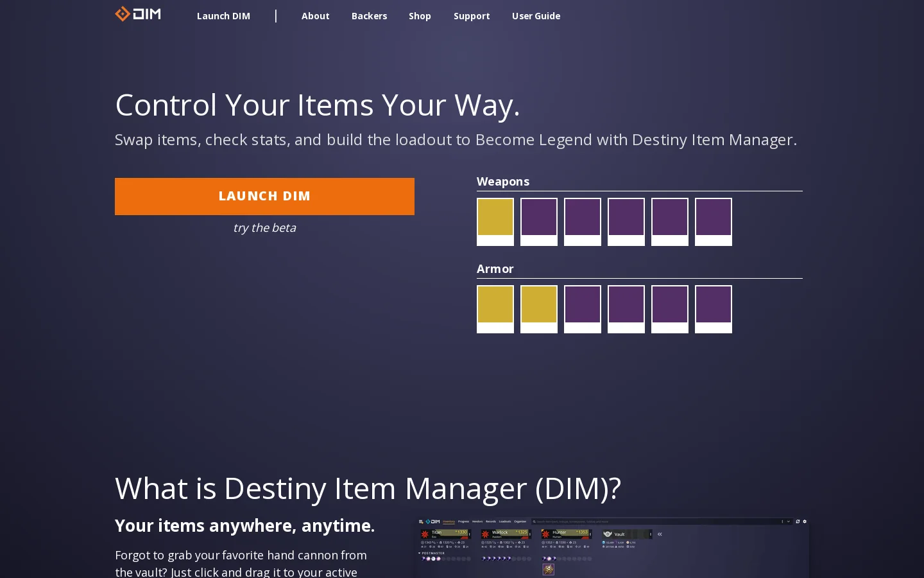
Task: Select the yellow exotic tile under Weapons
Action: point(495,222)
